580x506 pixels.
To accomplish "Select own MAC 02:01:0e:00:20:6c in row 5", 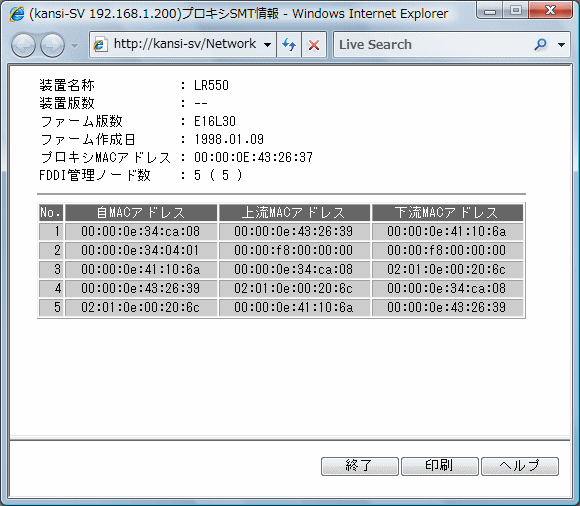I will coord(141,307).
